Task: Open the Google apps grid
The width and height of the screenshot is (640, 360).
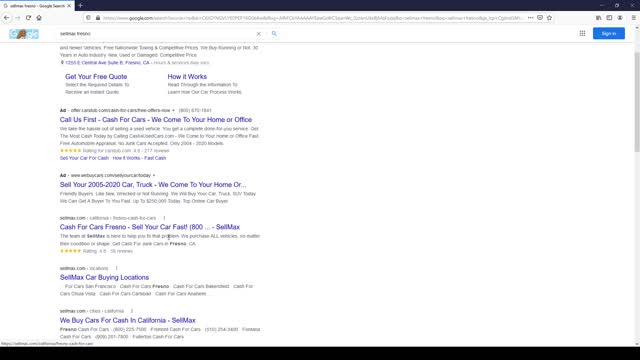Action: (x=582, y=33)
